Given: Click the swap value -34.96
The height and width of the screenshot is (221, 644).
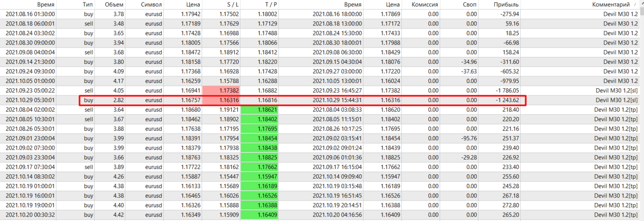Looking at the screenshot, I should (x=468, y=62).
